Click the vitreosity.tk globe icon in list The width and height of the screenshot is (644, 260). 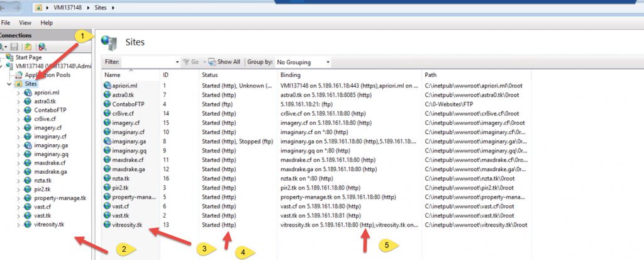pyautogui.click(x=108, y=225)
